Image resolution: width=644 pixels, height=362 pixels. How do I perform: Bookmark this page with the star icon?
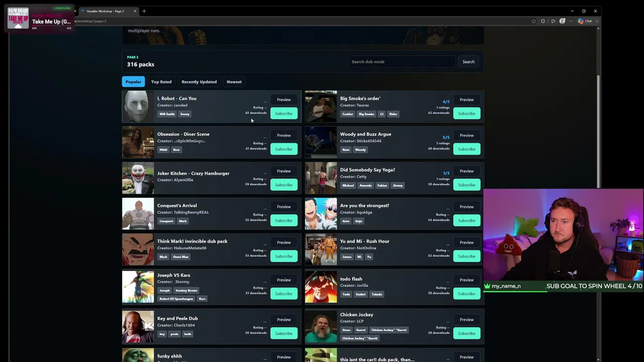click(534, 21)
